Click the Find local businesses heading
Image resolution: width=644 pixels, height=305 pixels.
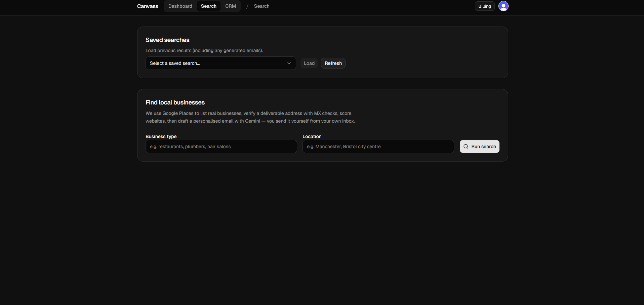click(x=175, y=102)
